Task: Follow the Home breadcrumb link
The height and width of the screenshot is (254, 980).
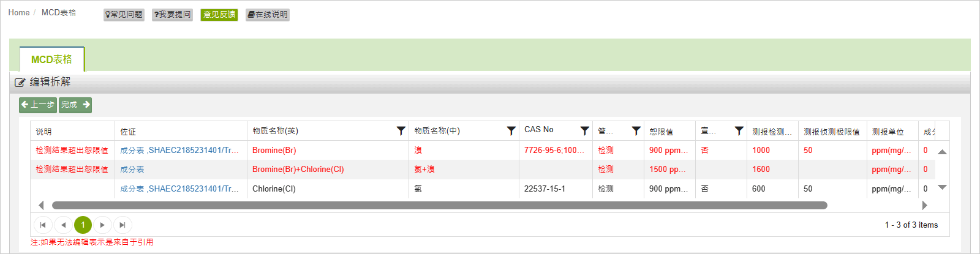Action: point(19,12)
